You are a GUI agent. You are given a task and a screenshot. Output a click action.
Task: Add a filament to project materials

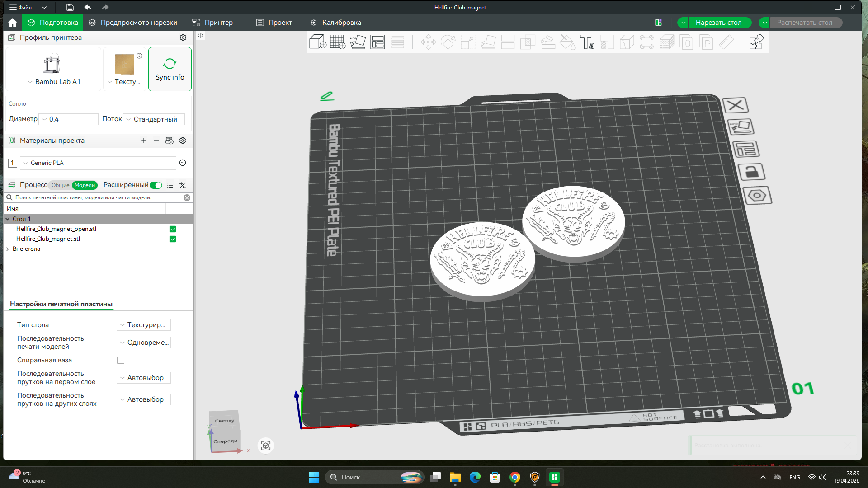coord(144,141)
